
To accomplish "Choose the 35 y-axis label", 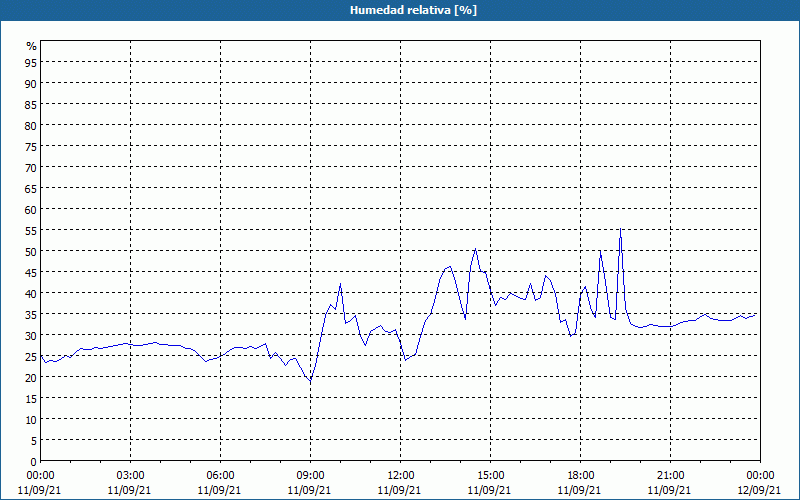I will pos(31,314).
